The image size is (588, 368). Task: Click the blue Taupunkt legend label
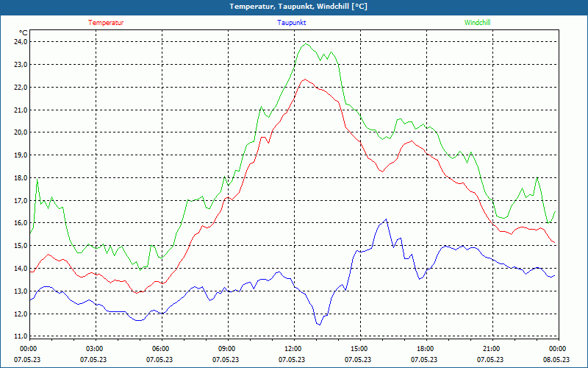click(x=292, y=23)
